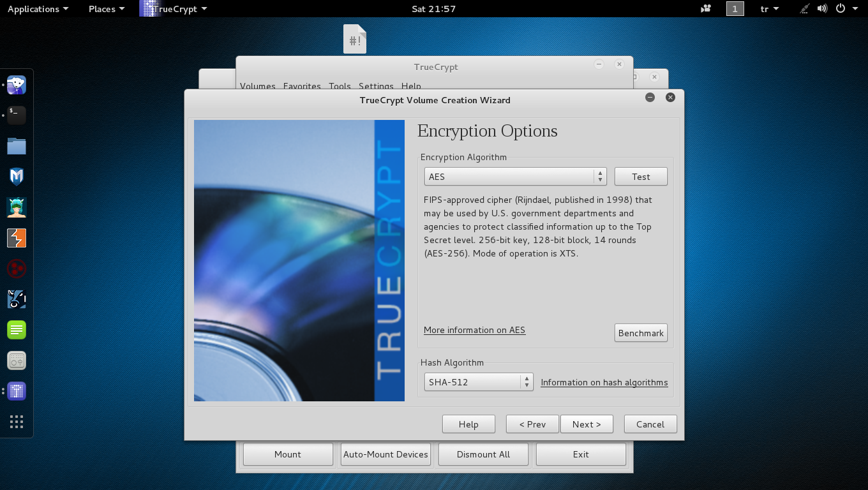Screen dimensions: 868x490
Task: Close the rearmost window behind TrueCrypt
Action: point(654,77)
